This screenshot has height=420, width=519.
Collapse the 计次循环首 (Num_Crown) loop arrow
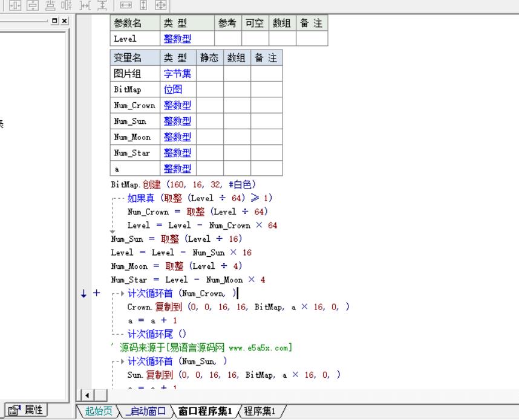[122, 293]
